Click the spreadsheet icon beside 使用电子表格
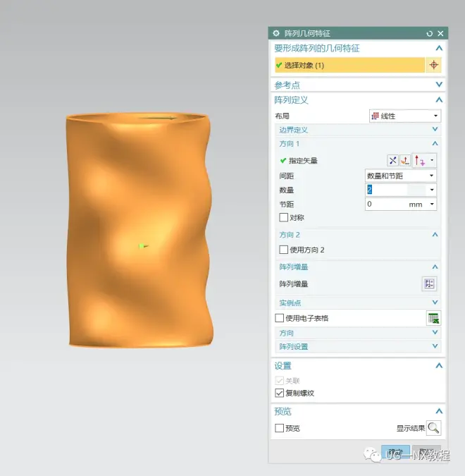Viewport: 465px width, 476px height. pyautogui.click(x=433, y=318)
